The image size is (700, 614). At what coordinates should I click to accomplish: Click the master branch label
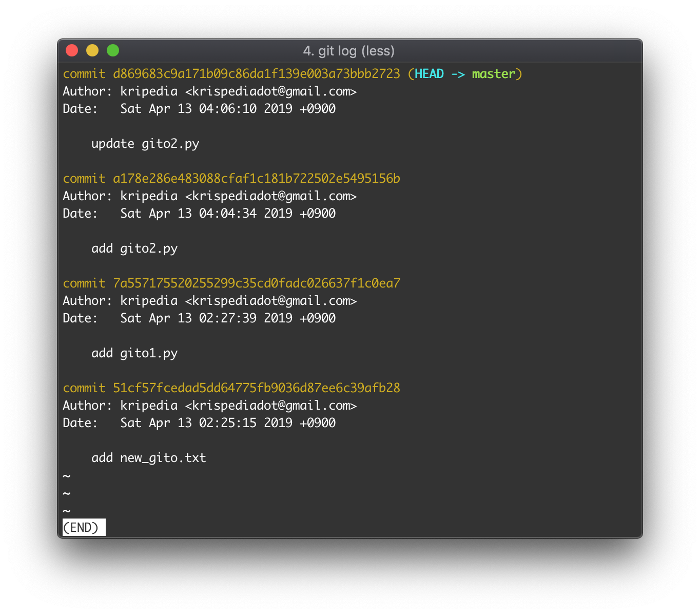pyautogui.click(x=494, y=74)
